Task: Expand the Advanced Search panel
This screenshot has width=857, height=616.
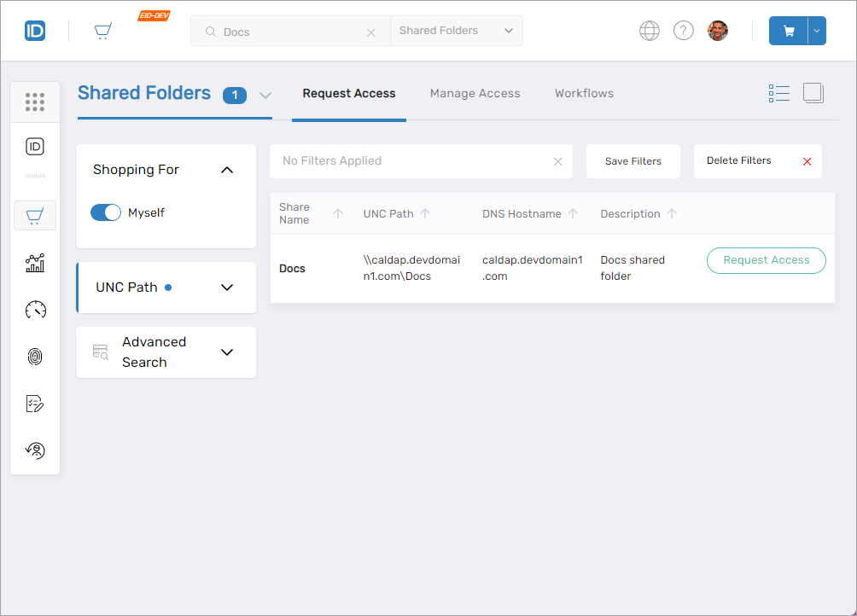Action: [x=226, y=352]
